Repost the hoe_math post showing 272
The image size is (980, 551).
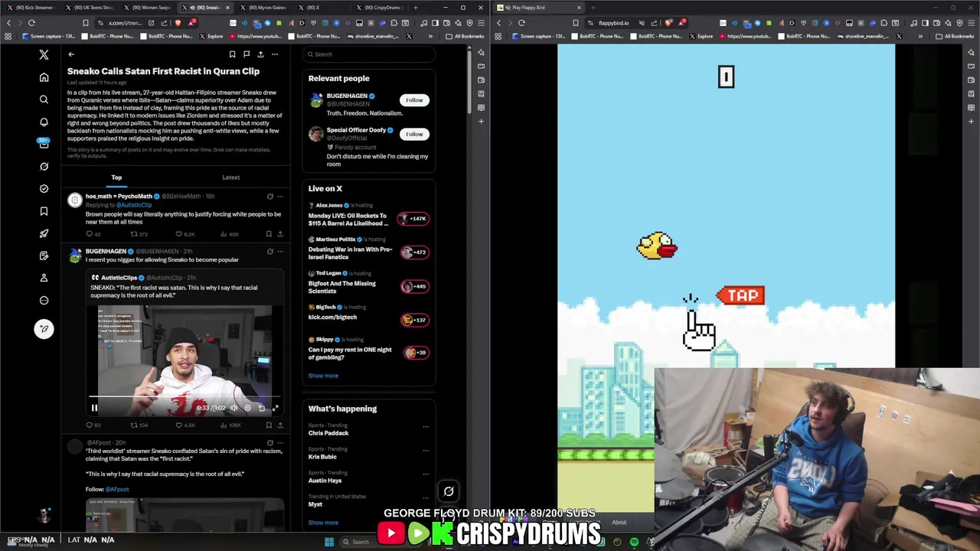point(139,234)
